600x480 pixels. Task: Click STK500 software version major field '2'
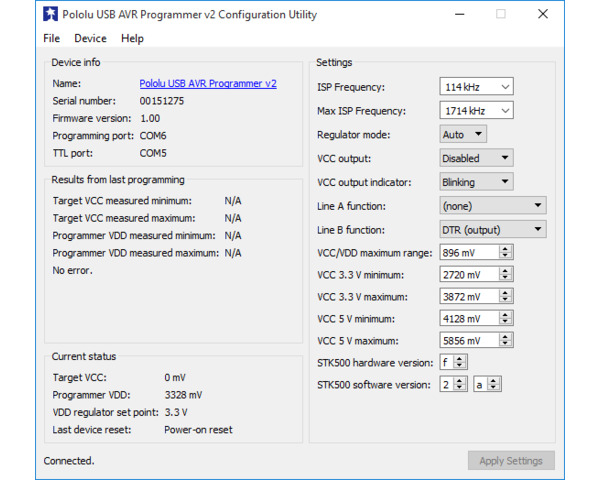(447, 384)
